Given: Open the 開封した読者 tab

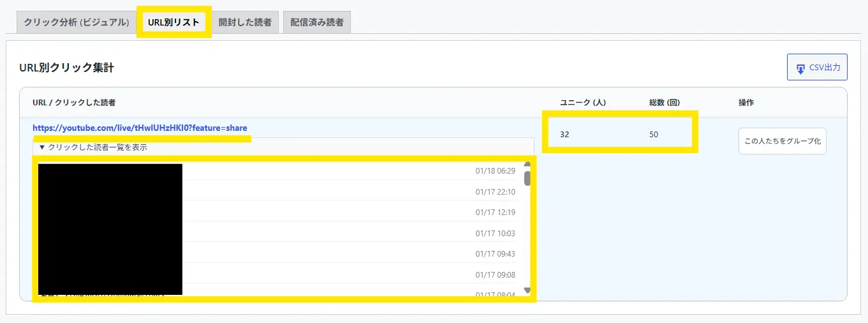Looking at the screenshot, I should click(x=245, y=22).
